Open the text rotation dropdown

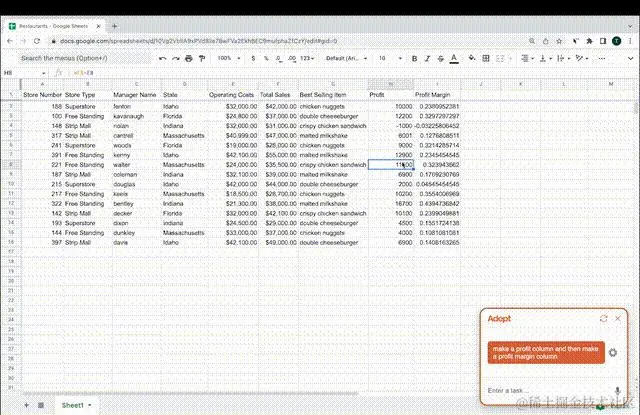pyautogui.click(x=581, y=58)
